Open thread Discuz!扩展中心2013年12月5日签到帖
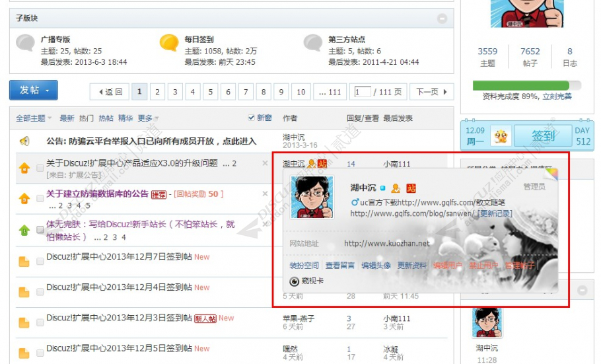601x364 pixels. coord(119,348)
